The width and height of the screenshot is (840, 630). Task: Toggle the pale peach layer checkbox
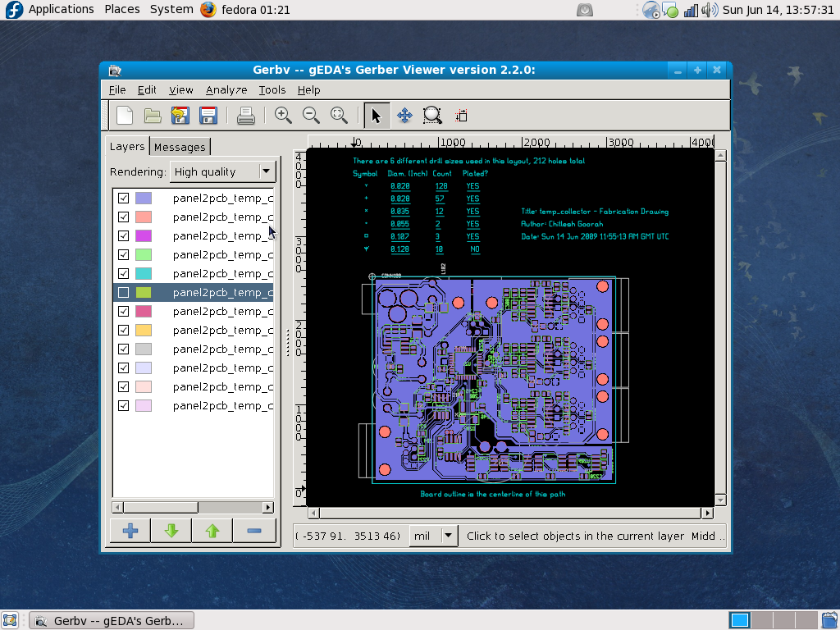[123, 387]
